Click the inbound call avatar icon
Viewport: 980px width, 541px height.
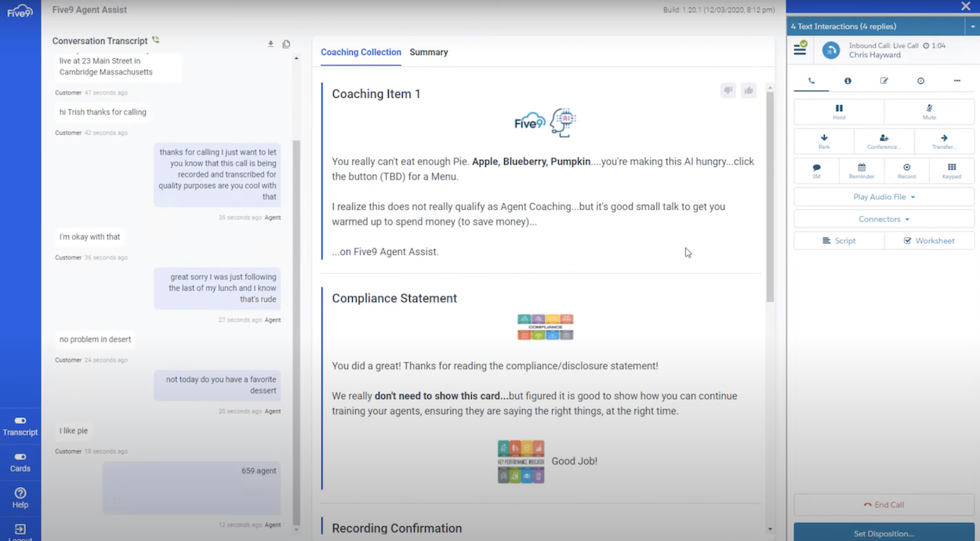[830, 51]
